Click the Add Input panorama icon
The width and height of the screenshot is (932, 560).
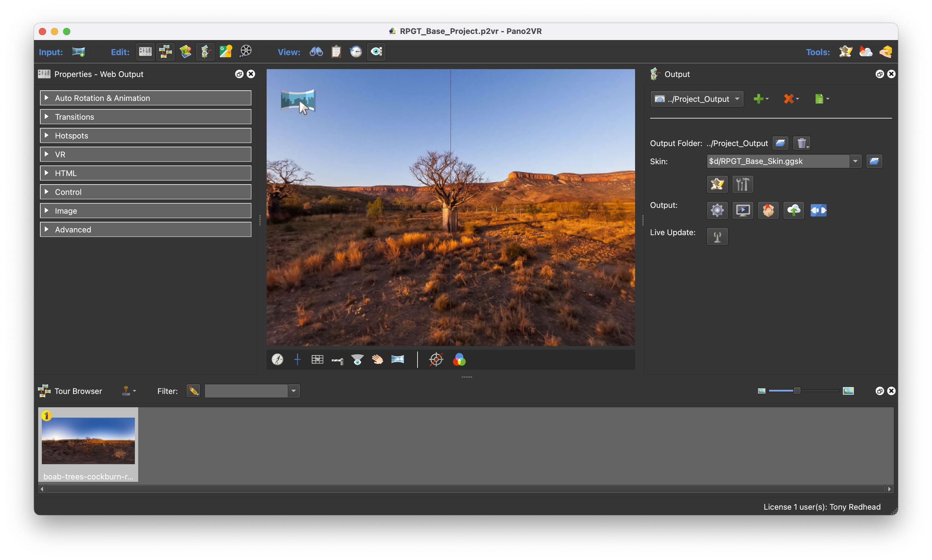click(79, 52)
